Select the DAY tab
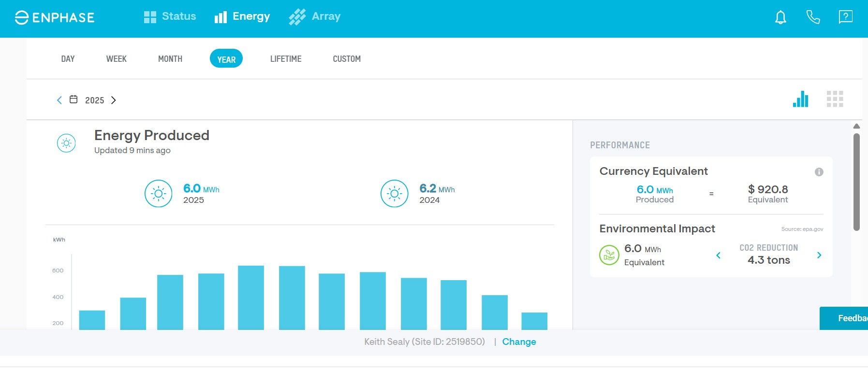This screenshot has height=370, width=868. pos(68,59)
